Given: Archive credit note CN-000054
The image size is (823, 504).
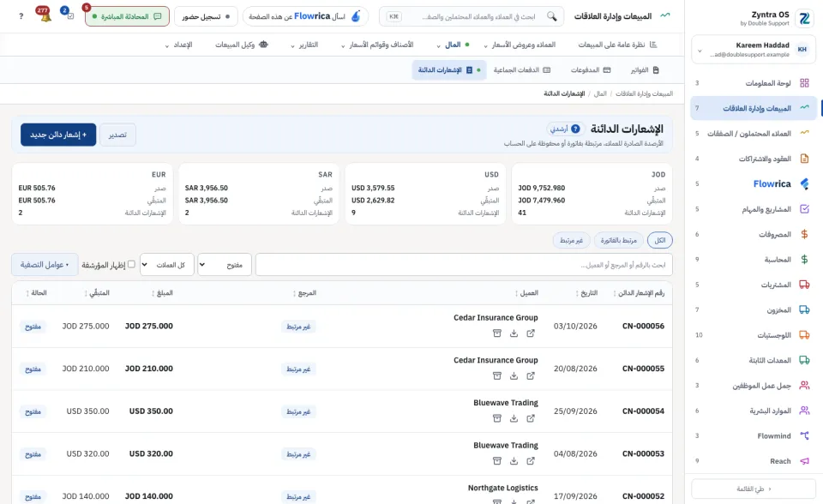Looking at the screenshot, I should click(497, 418).
